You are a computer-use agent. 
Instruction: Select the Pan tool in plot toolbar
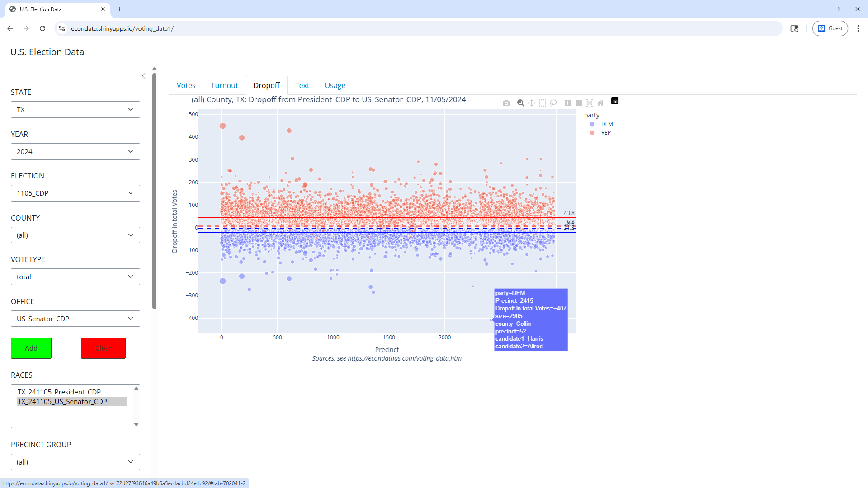pos(532,103)
